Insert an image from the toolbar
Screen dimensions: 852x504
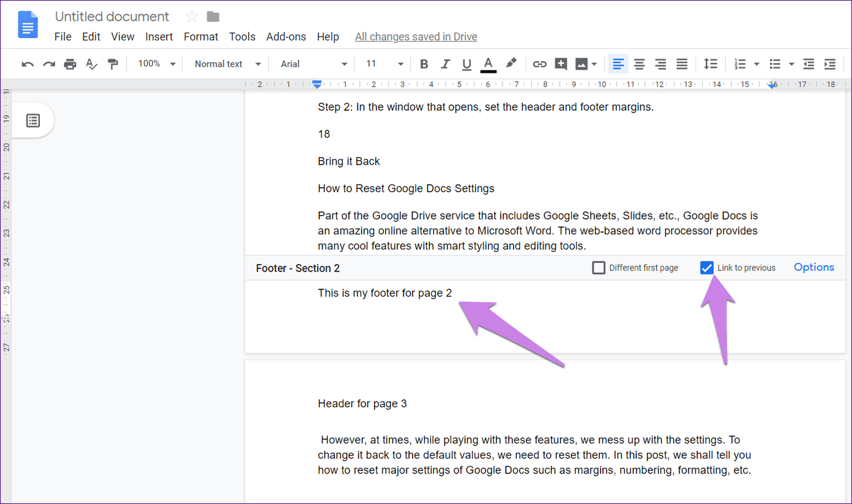pyautogui.click(x=581, y=64)
